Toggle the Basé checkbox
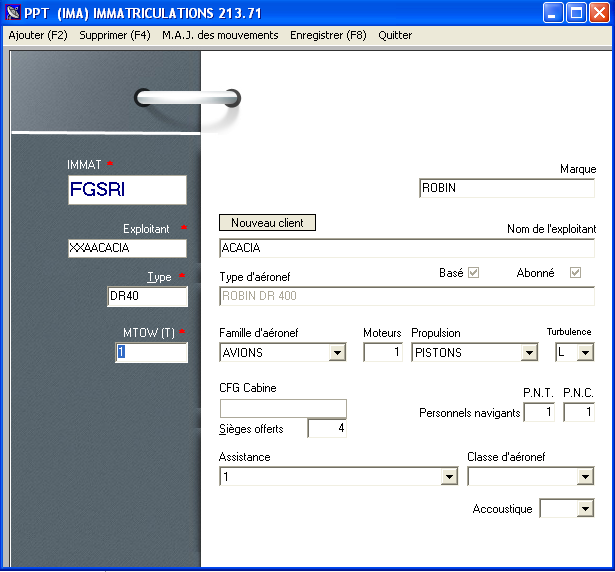615x572 pixels. point(474,273)
